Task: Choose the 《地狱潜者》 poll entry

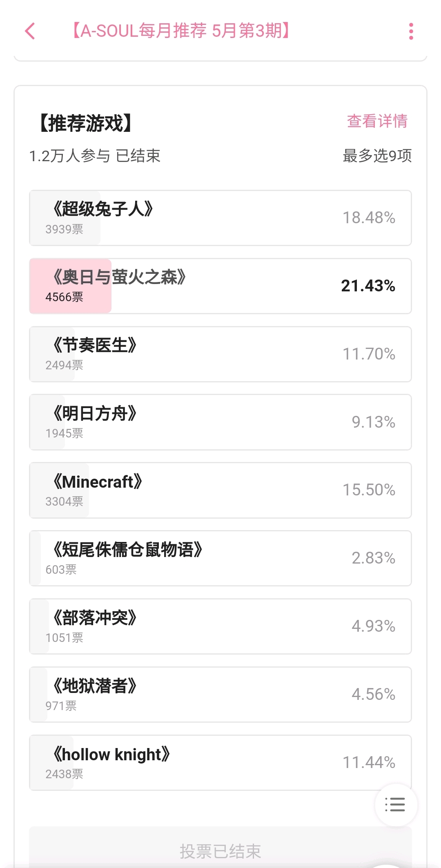Action: point(220,695)
